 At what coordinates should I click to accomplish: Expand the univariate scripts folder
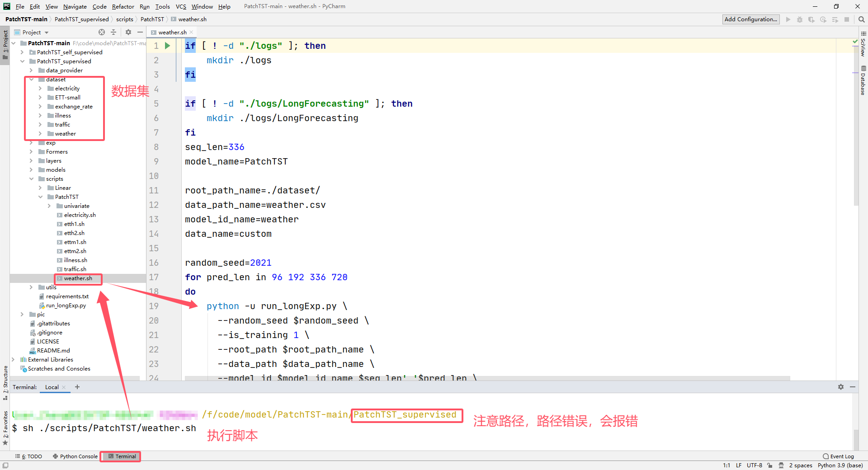(x=50, y=206)
